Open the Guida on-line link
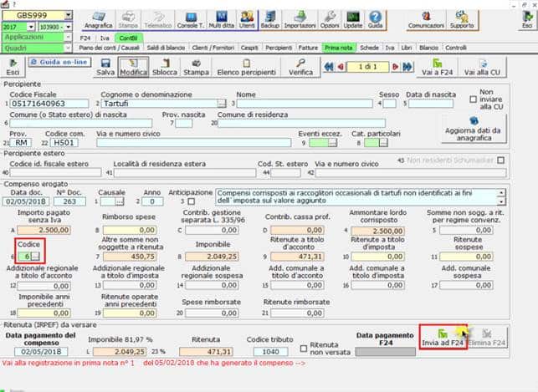538x392 pixels. pyautogui.click(x=59, y=63)
